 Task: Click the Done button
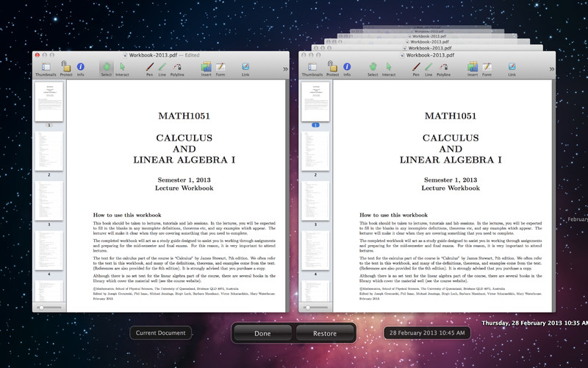tap(262, 333)
